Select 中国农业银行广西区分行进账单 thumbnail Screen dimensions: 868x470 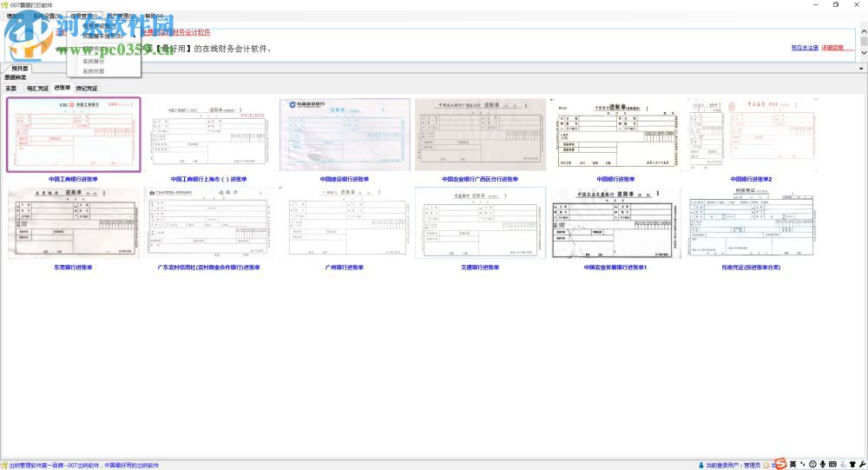tap(480, 135)
